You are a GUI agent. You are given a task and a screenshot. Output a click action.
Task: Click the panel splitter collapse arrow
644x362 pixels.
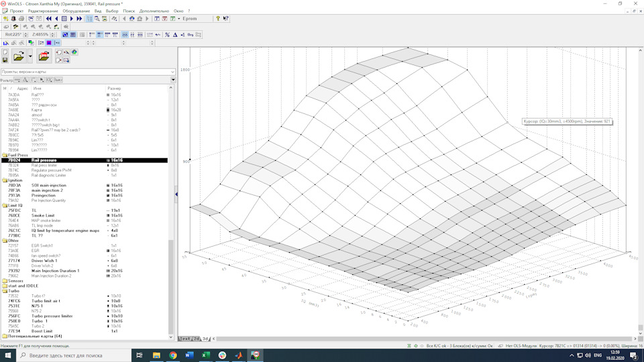pos(176,194)
